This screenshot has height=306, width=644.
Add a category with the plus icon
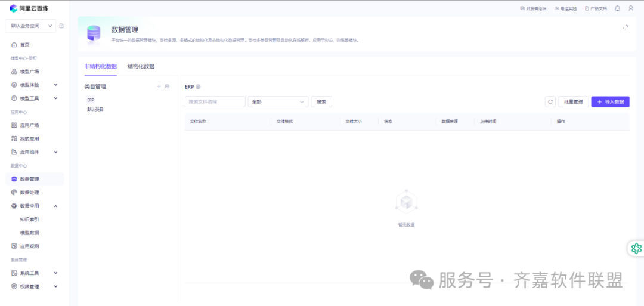click(159, 86)
